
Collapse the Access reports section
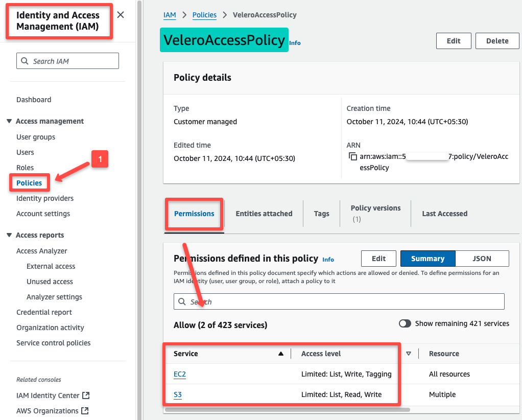pyautogui.click(x=9, y=235)
